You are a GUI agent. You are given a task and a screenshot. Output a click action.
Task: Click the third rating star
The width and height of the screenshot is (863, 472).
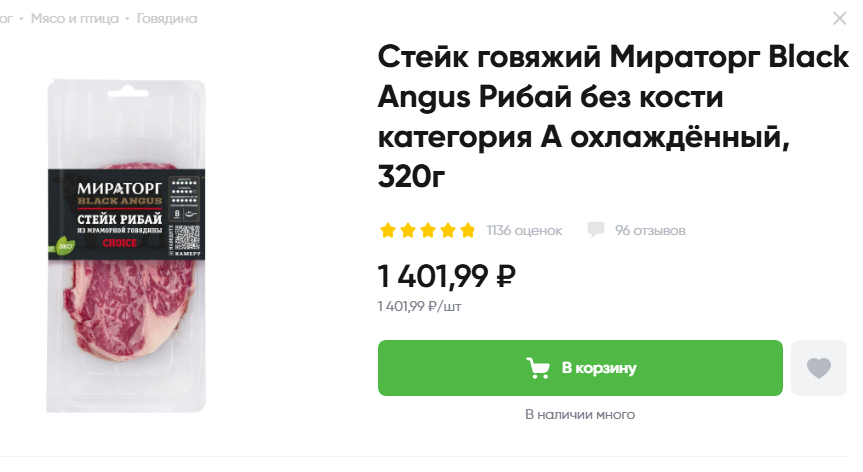pos(428,230)
